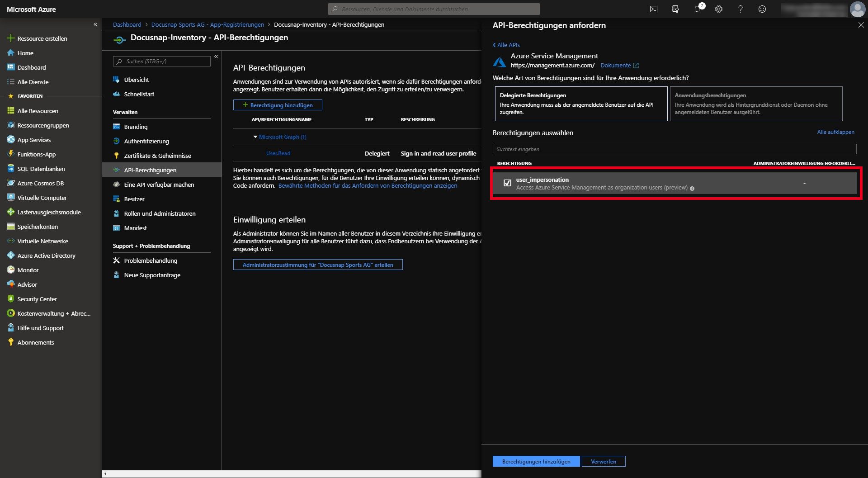
Task: Open Cloud Shell from top bar
Action: (653, 9)
